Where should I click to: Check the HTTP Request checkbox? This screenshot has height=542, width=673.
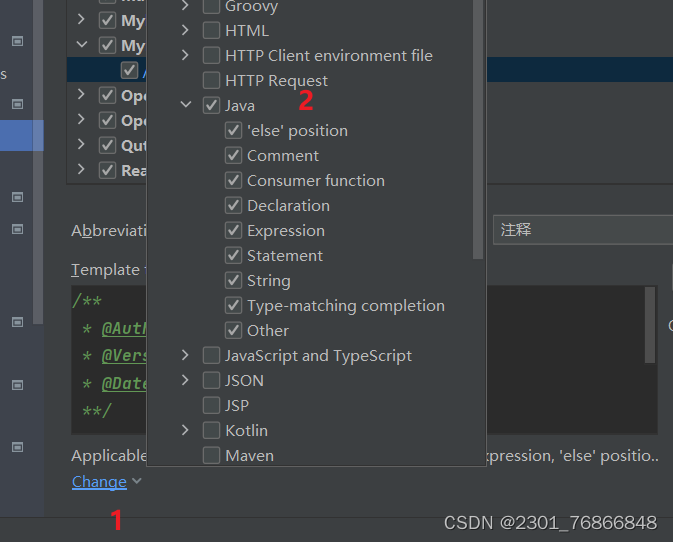[x=211, y=80]
